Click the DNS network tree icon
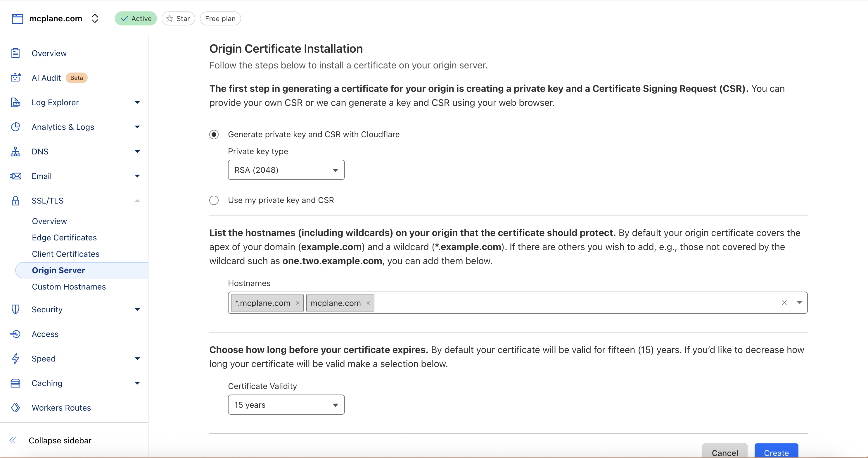Screen dimensions: 868x458 pyautogui.click(x=15, y=152)
